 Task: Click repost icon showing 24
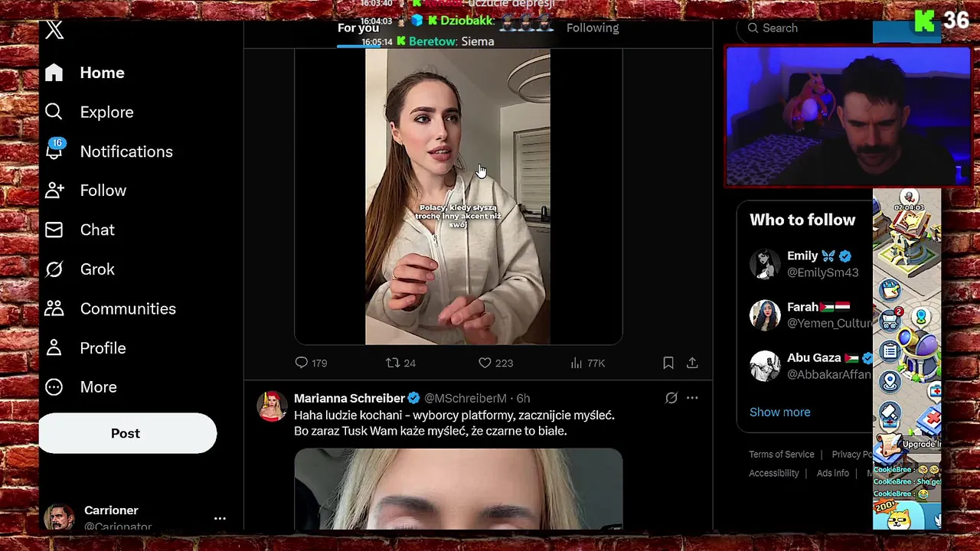(392, 363)
